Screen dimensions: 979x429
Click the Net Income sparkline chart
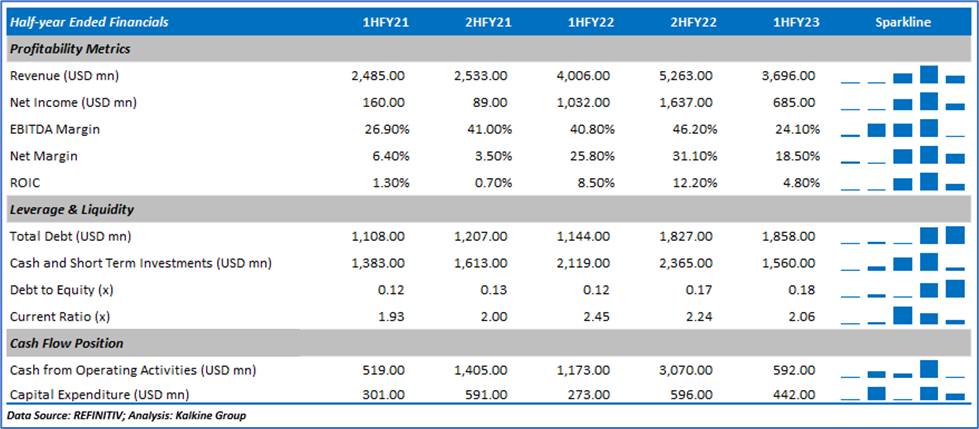[903, 102]
